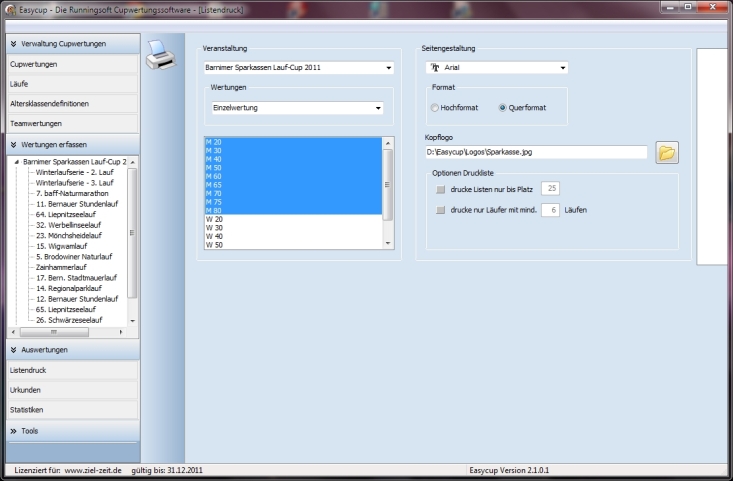Select Querformat page orientation
This screenshot has width=733, height=481.
503,107
